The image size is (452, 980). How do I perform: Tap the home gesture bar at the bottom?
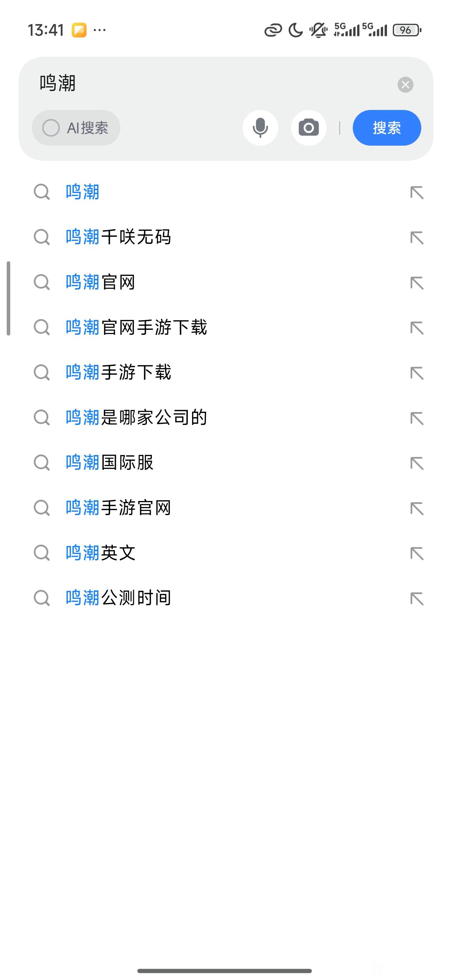[224, 970]
